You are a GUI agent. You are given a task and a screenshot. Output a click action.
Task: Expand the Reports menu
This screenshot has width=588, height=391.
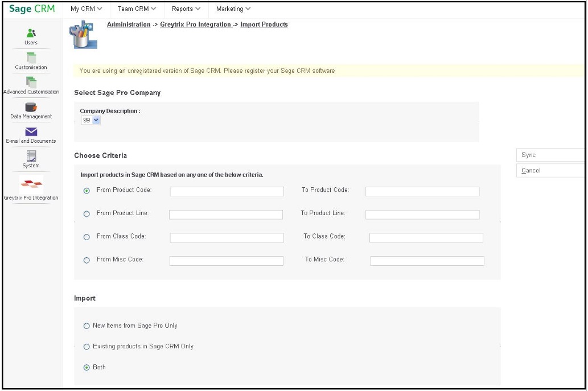(x=186, y=9)
